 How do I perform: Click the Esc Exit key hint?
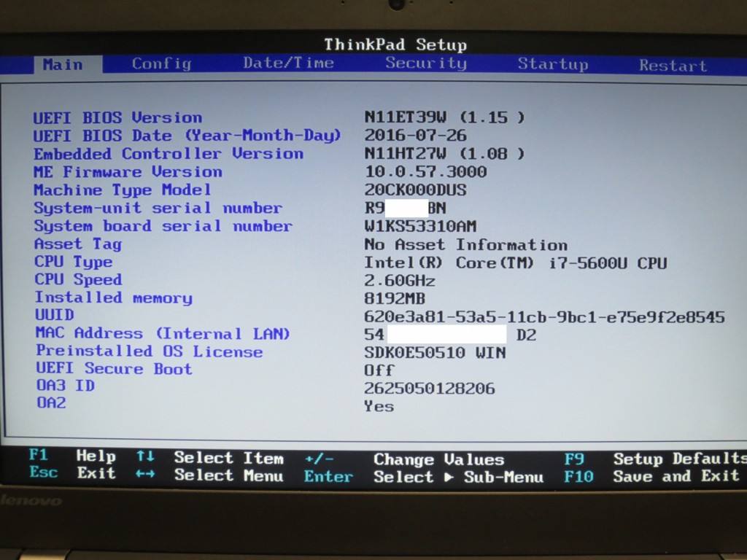coord(72,472)
